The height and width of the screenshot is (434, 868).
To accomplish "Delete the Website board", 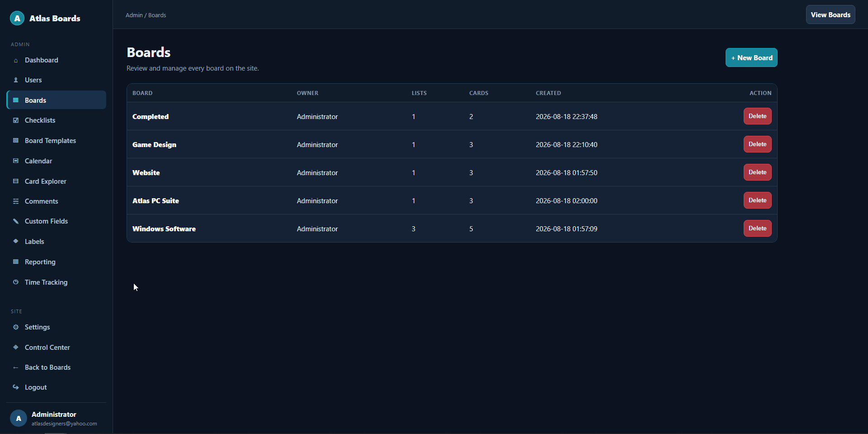I will click(757, 172).
